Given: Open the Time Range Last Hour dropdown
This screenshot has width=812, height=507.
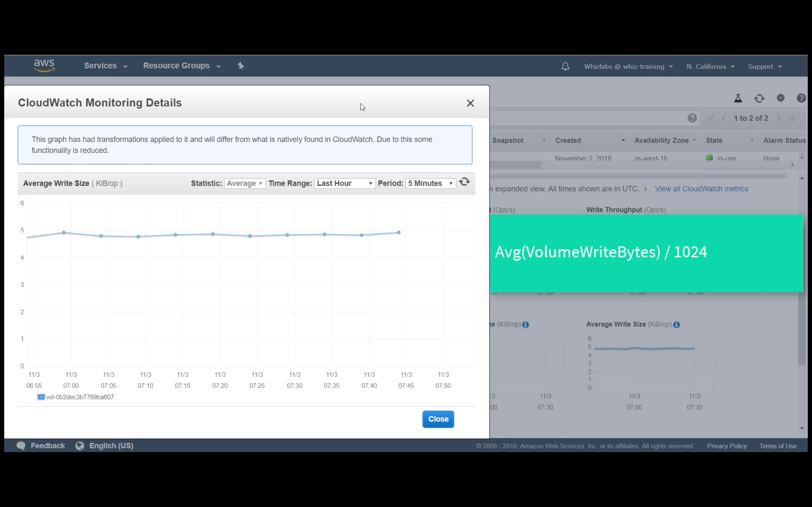Looking at the screenshot, I should tap(344, 183).
